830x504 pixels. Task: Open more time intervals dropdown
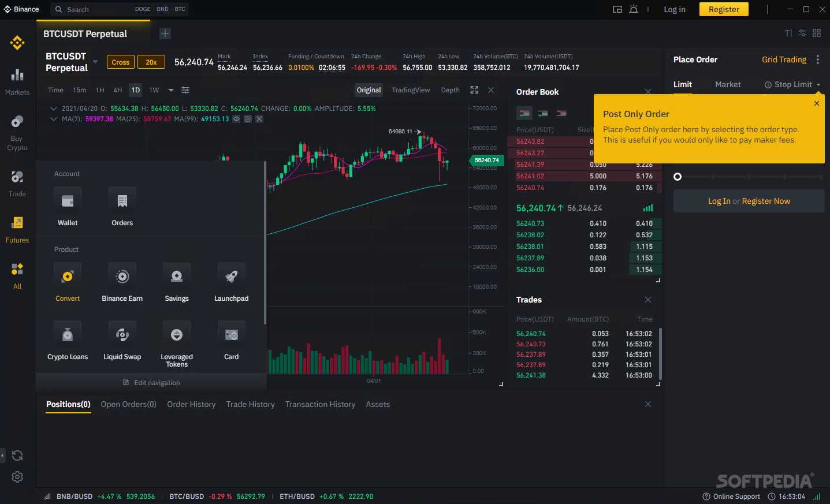tap(171, 90)
